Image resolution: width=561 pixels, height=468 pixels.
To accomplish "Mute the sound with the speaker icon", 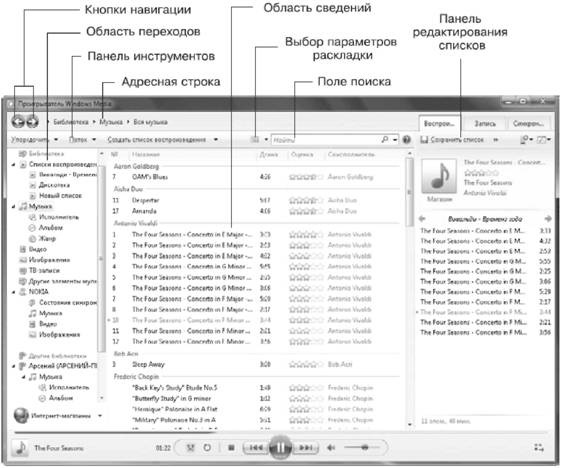I will pos(331,447).
